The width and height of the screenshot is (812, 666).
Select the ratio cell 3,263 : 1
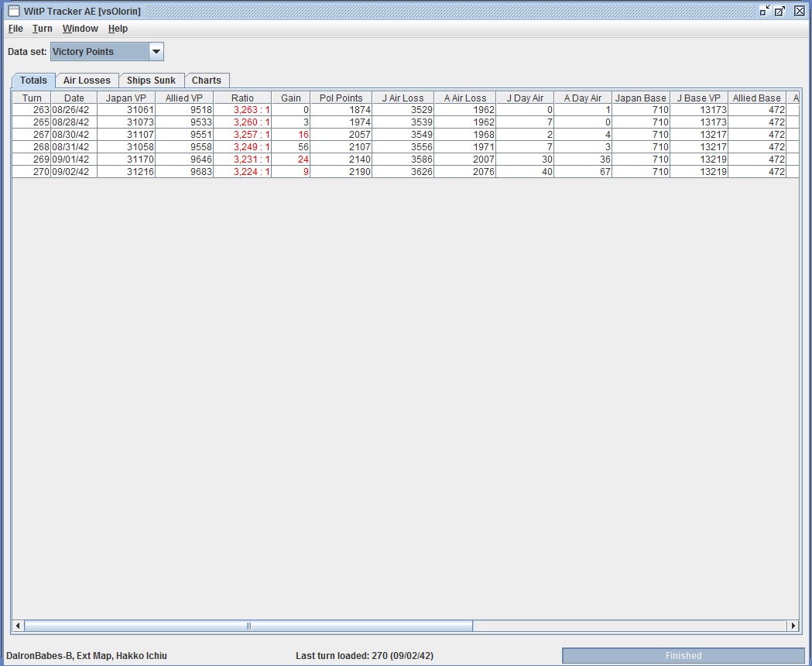242,110
